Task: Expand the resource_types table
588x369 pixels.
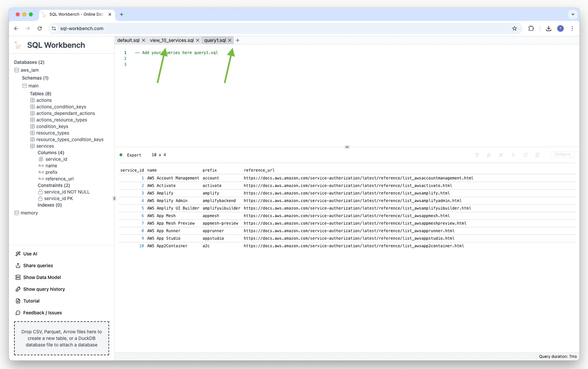Action: coord(49,133)
